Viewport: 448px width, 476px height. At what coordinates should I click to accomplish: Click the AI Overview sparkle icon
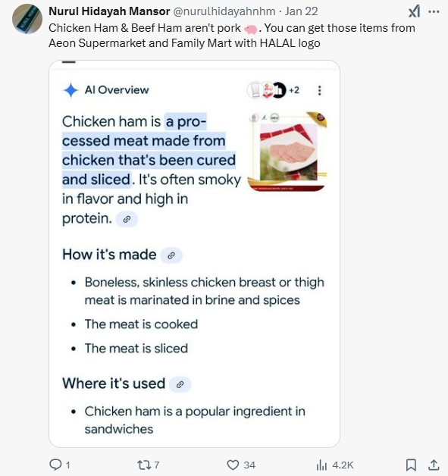click(x=70, y=90)
